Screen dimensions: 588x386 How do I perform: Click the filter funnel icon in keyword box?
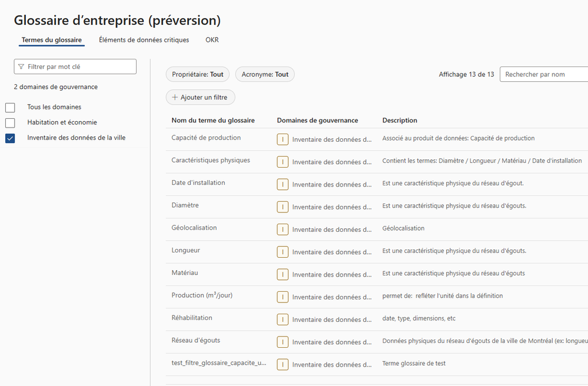point(22,67)
